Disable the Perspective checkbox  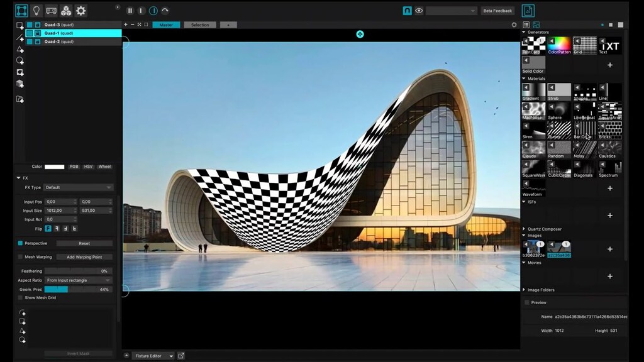click(19, 243)
